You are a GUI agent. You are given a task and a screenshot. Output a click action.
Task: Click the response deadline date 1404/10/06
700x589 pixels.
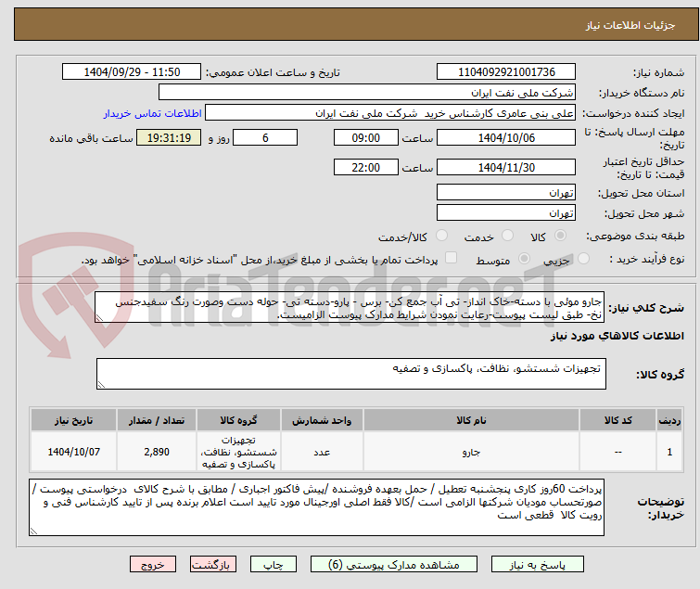point(506,137)
